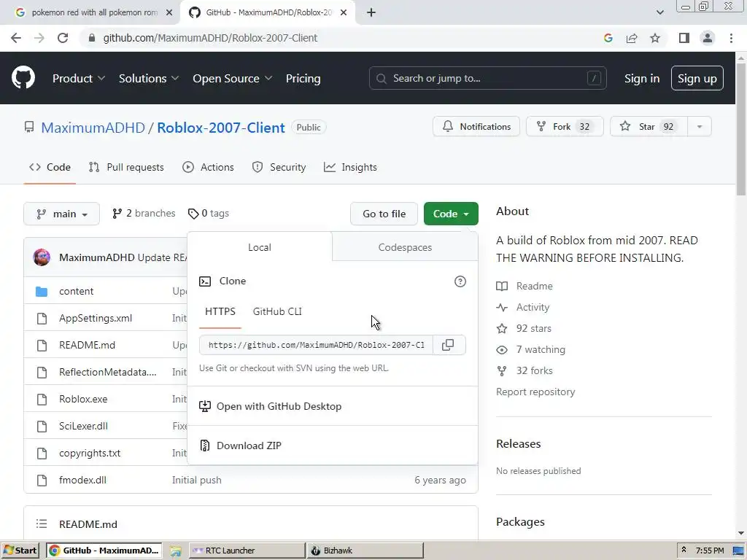Reload the page with refresh icon
Screen dimensions: 747x560
[x=63, y=38]
